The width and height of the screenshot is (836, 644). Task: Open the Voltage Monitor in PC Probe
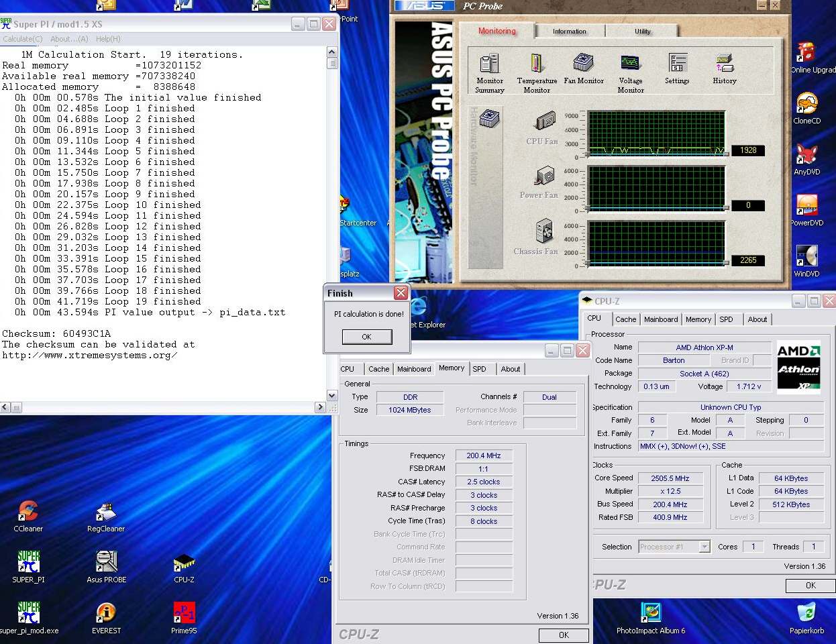tap(631, 73)
